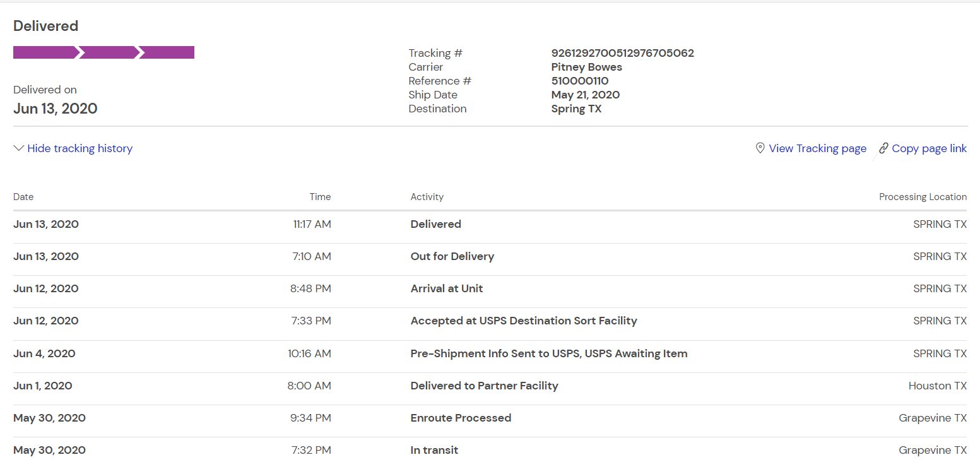Click the chain link icon beside Copy page link
Viewport: 980px width, 462px height.
pyautogui.click(x=883, y=148)
